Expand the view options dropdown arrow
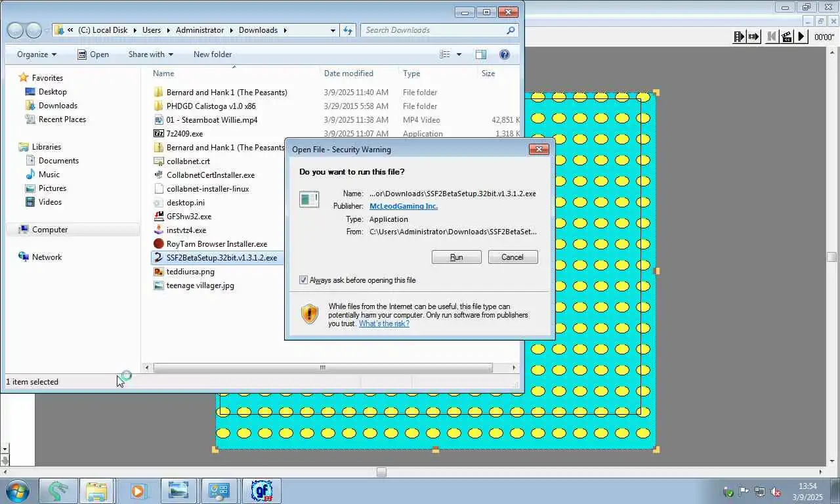This screenshot has width=840, height=504. (x=459, y=54)
